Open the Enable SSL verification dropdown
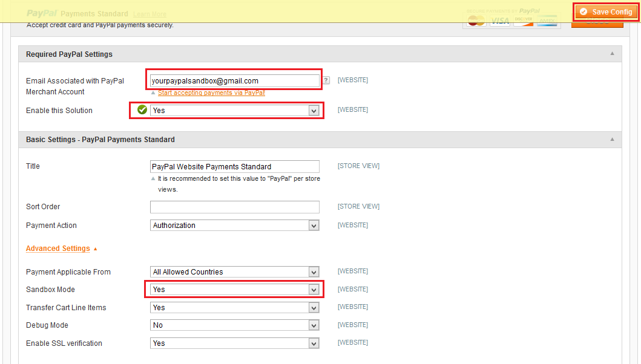 (x=235, y=343)
